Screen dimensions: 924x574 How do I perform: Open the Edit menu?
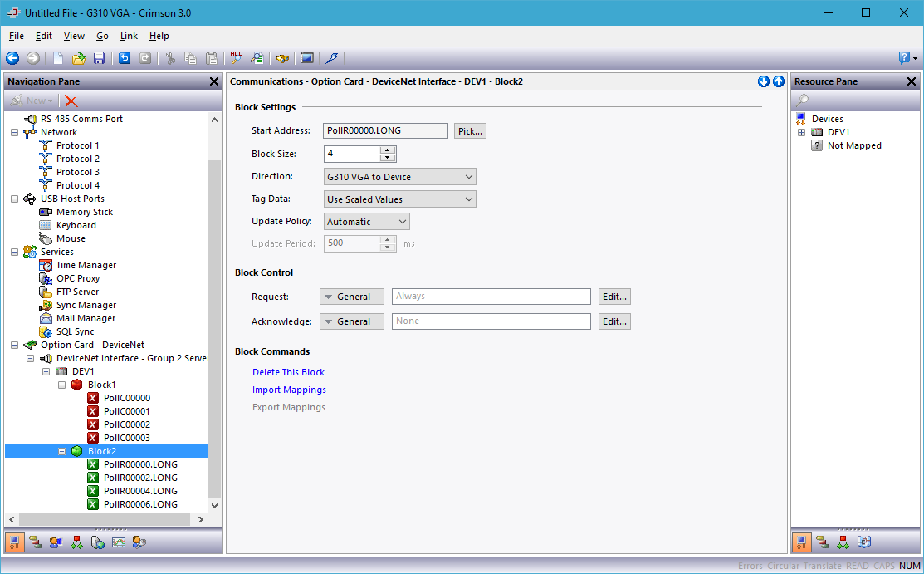tap(44, 36)
